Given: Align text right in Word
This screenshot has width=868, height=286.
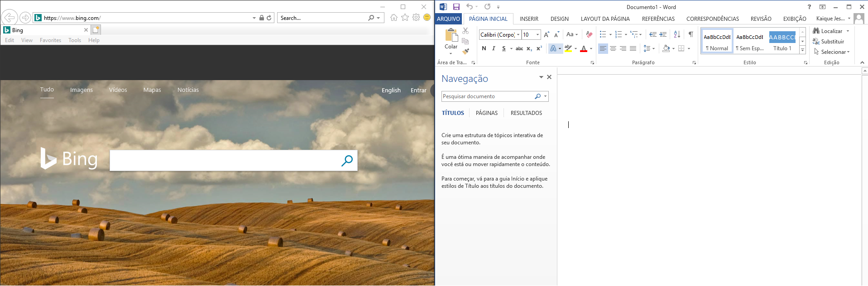Looking at the screenshot, I should click(623, 48).
